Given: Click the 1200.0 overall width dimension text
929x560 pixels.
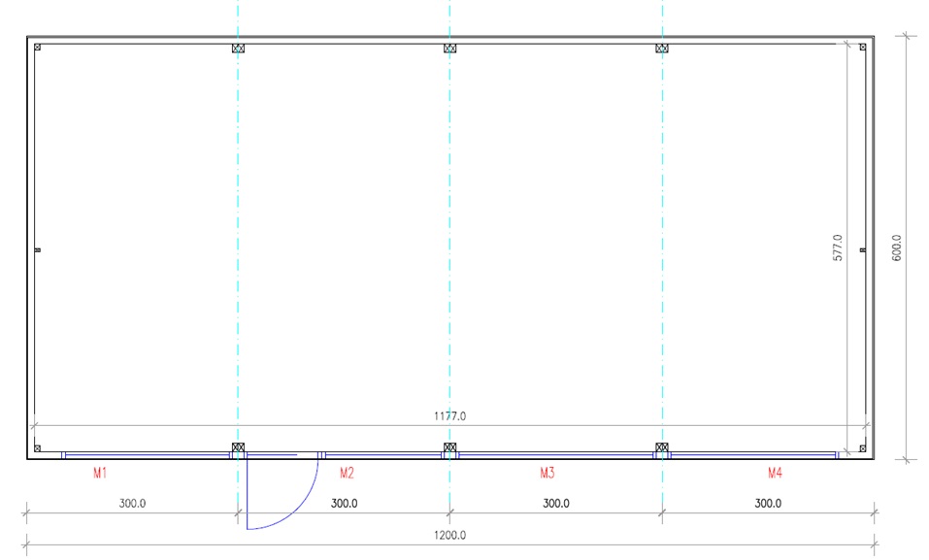Looking at the screenshot, I should pyautogui.click(x=449, y=535).
